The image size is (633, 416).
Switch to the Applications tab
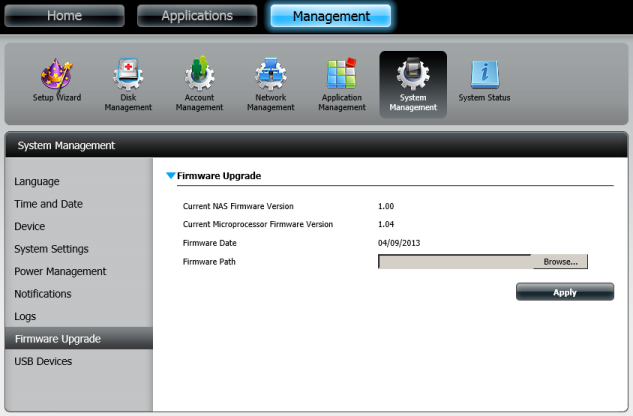pos(197,16)
